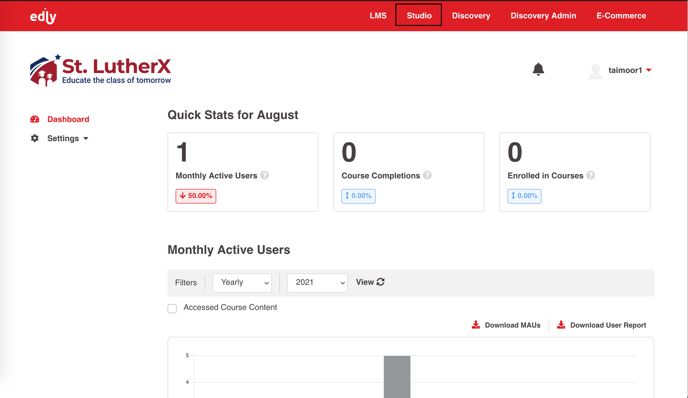688x398 pixels.
Task: Expand the Settings menu caret in the sidebar
Action: click(x=86, y=139)
